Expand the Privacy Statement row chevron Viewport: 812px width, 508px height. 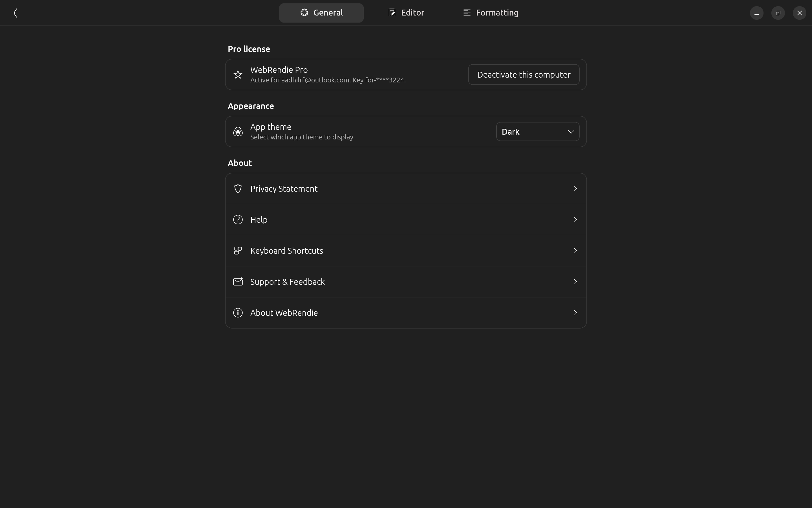click(x=575, y=189)
